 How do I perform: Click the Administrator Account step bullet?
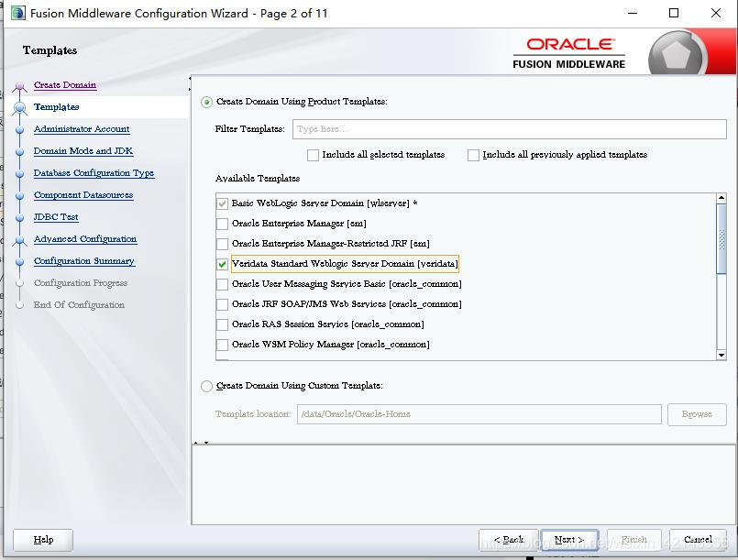20,129
